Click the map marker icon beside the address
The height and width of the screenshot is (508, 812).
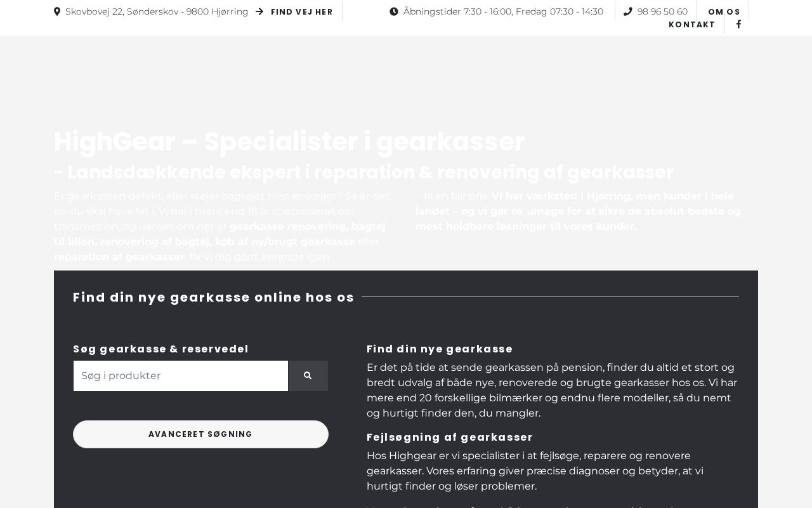pos(57,11)
